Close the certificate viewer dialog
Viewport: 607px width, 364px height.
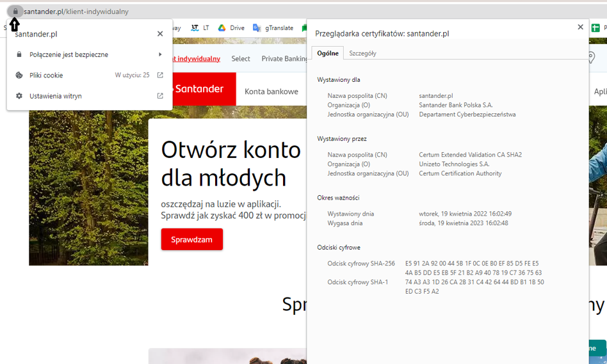click(x=580, y=27)
